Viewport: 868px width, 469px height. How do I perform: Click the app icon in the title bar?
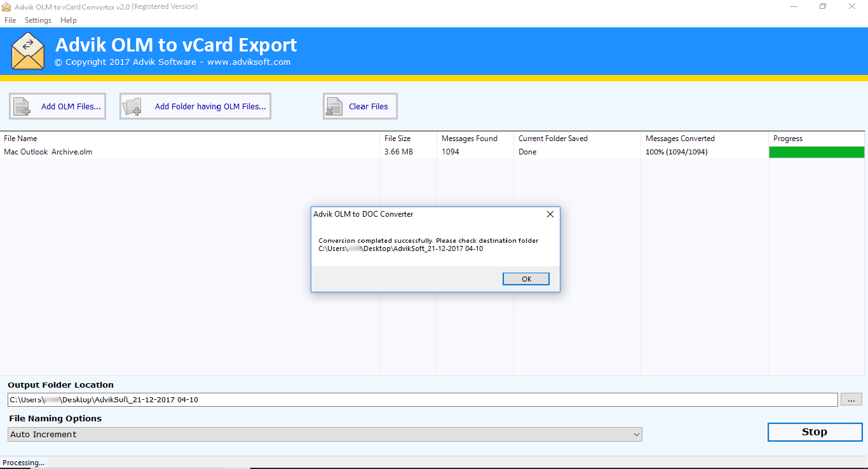(6, 6)
